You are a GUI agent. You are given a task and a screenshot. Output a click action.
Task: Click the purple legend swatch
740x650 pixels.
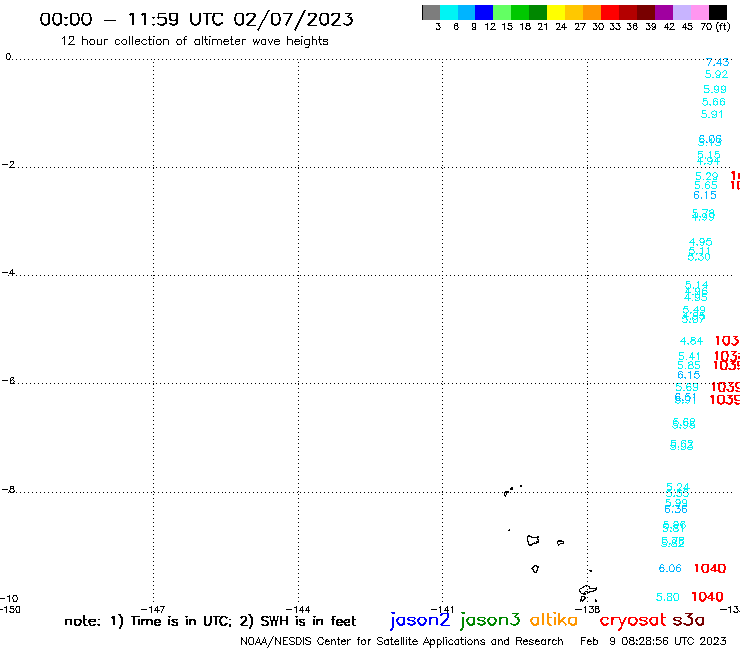664,12
